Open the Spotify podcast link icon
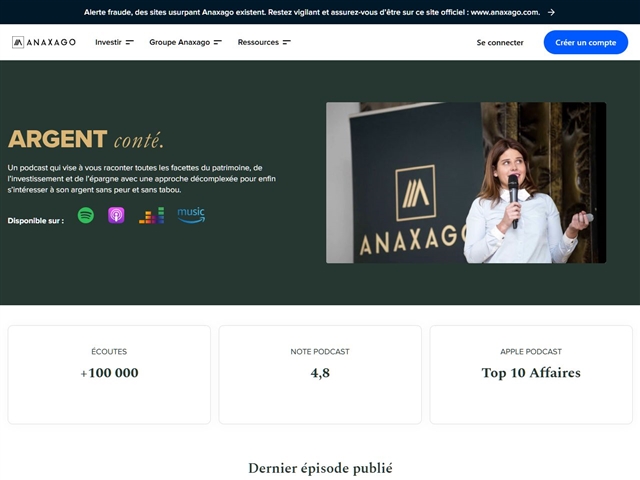The width and height of the screenshot is (640, 480). [x=86, y=215]
